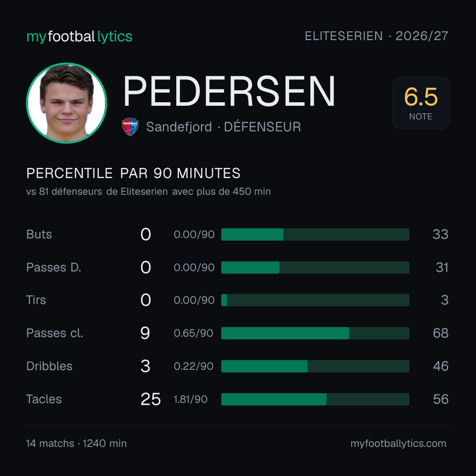
Task: Click the 0.65/90 Passes cl. rate
Action: coord(193,333)
